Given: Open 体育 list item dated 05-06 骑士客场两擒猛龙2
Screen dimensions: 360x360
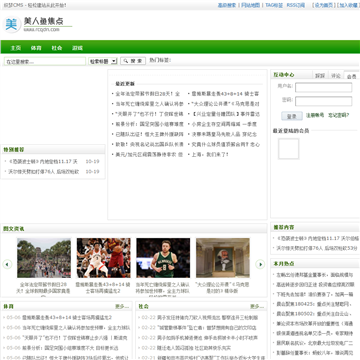Looking at the screenshot, I should click(x=67, y=318).
